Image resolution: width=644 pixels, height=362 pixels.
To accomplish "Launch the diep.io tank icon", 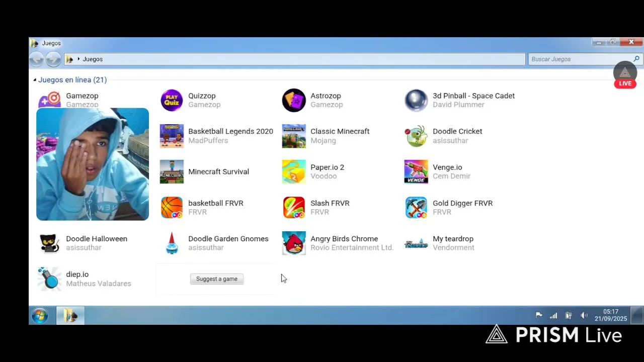I will click(x=49, y=279).
